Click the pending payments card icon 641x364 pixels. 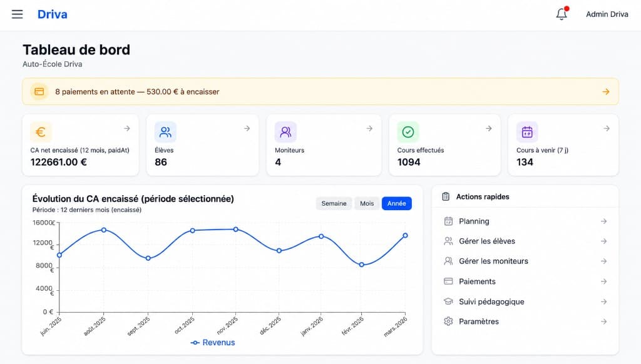(x=39, y=91)
